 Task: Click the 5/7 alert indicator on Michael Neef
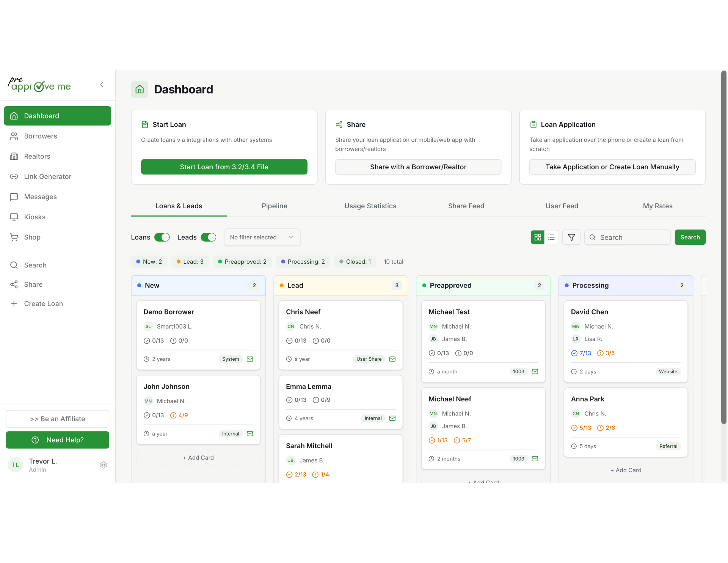click(x=462, y=440)
